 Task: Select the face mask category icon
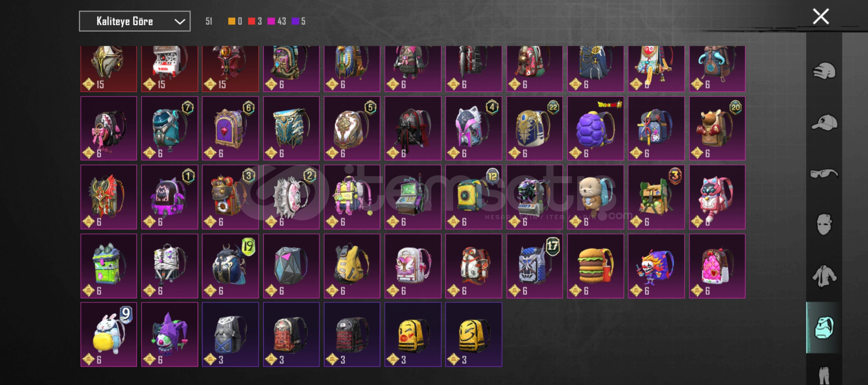(824, 224)
